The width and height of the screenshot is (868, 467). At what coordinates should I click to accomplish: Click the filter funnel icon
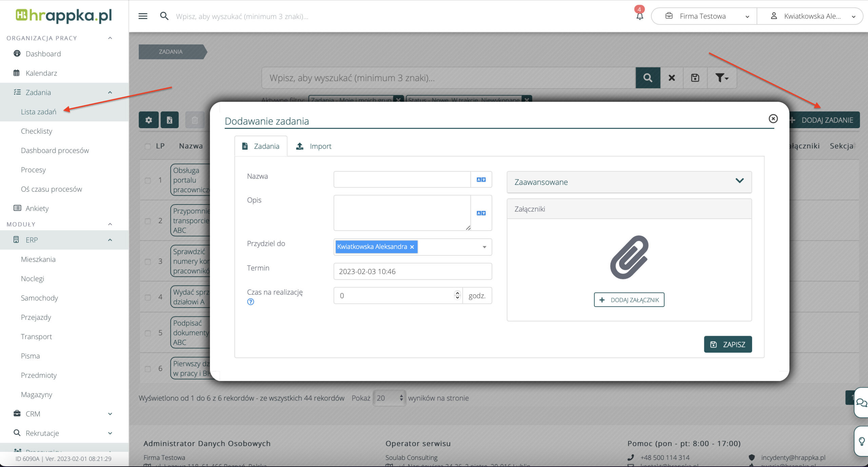pyautogui.click(x=722, y=78)
